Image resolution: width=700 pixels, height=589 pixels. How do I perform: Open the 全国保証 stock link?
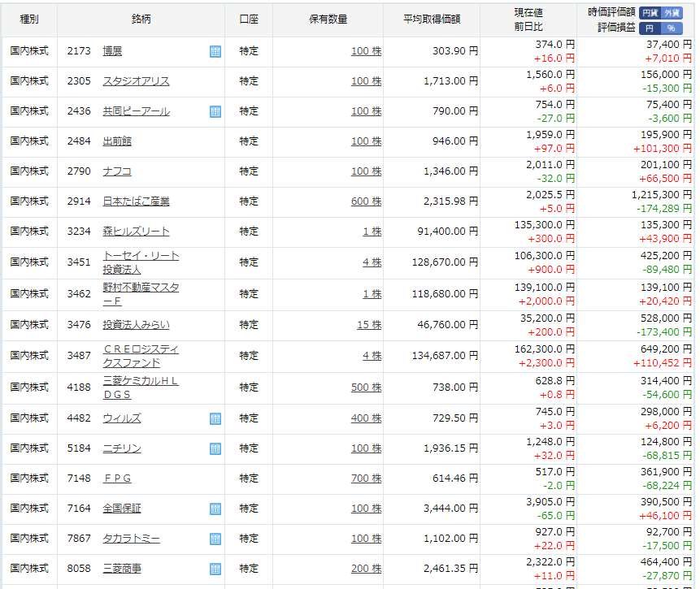point(122,509)
